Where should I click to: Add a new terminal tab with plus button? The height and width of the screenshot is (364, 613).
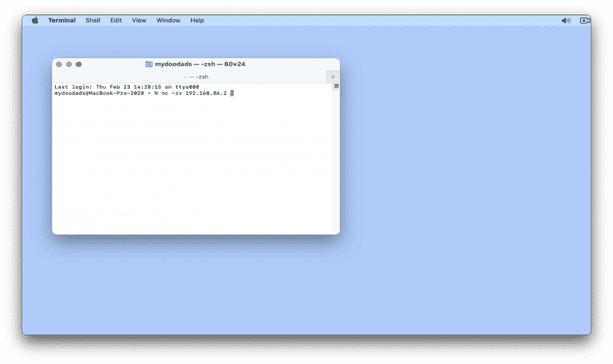click(333, 77)
